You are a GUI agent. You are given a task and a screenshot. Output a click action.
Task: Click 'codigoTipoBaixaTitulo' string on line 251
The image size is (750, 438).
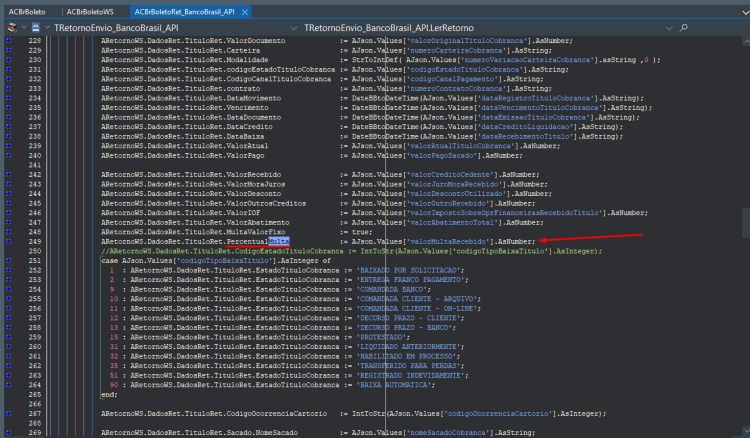pos(226,261)
